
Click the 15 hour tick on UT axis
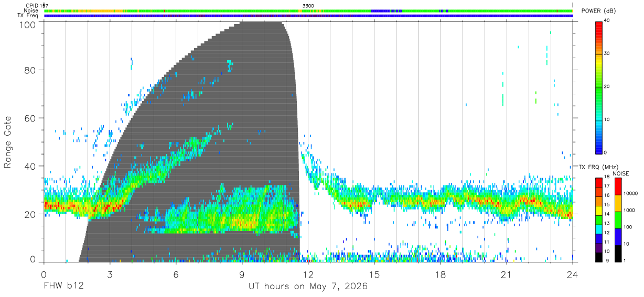(374, 274)
